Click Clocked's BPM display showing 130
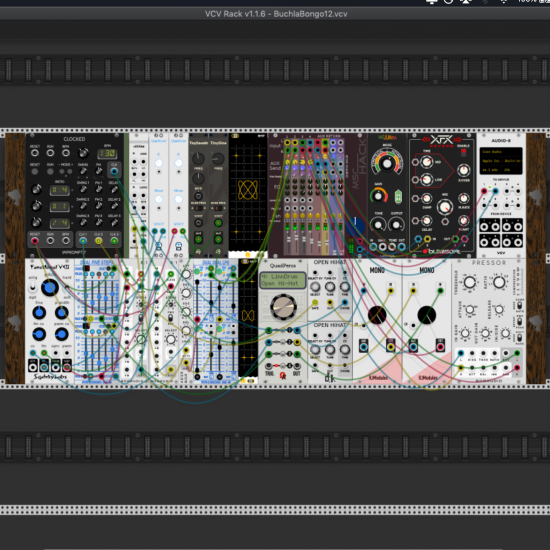Viewport: 550px width, 550px height. click(107, 154)
